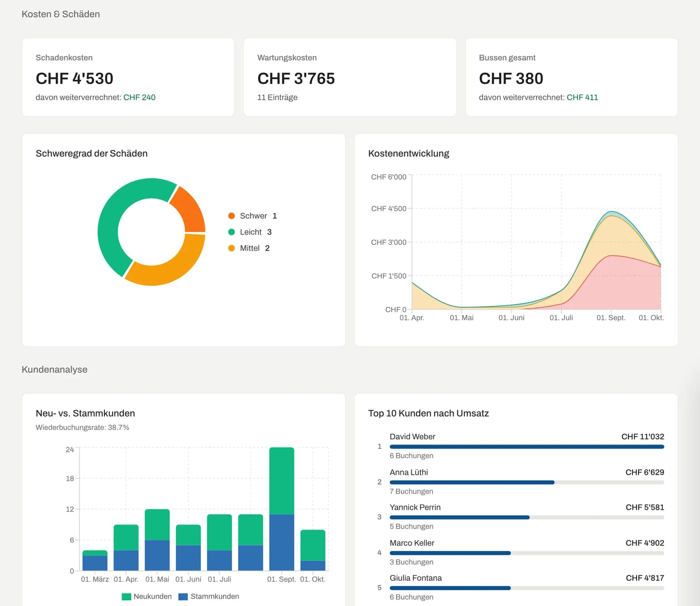Click Yannick Perrin's revenue progress bar
Image resolution: width=700 pixels, height=606 pixels.
tap(527, 517)
